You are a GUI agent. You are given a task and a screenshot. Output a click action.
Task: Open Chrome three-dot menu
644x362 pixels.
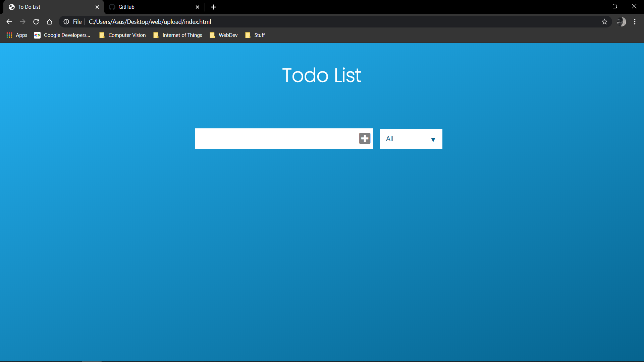[x=635, y=22]
